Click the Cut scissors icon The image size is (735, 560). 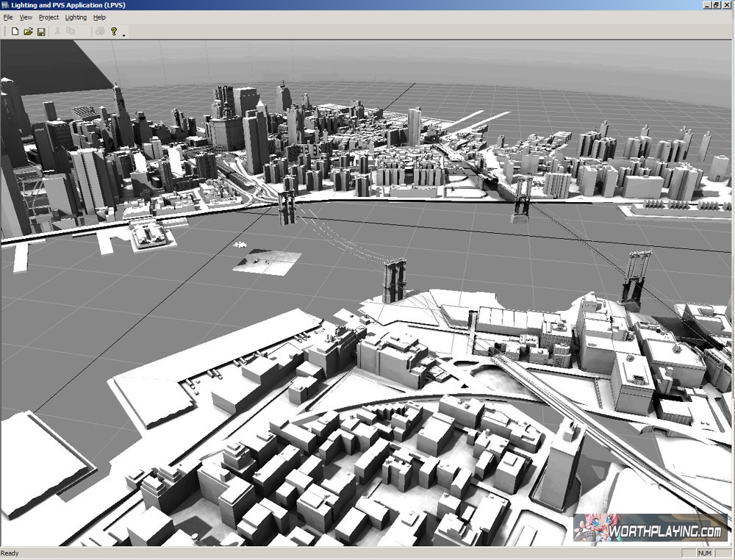click(x=57, y=32)
